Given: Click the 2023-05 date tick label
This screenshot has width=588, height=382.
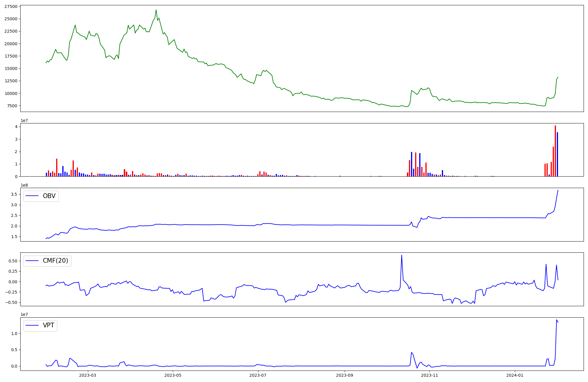Looking at the screenshot, I should 173,375.
